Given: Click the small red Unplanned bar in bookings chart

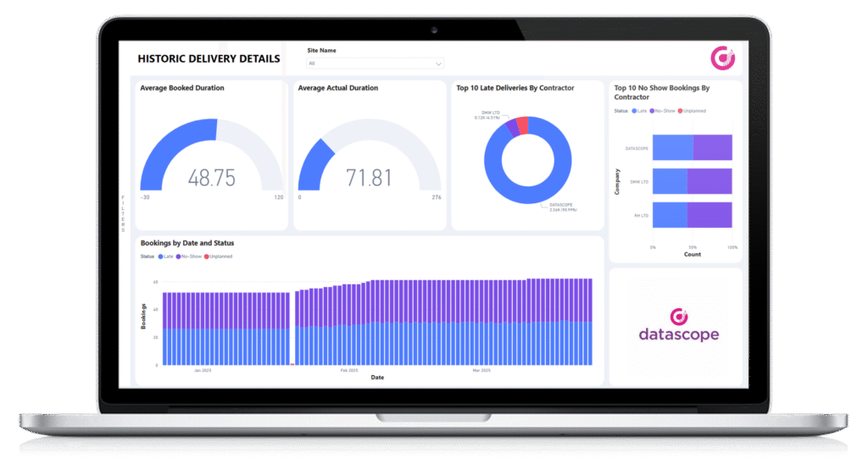Looking at the screenshot, I should 292,363.
